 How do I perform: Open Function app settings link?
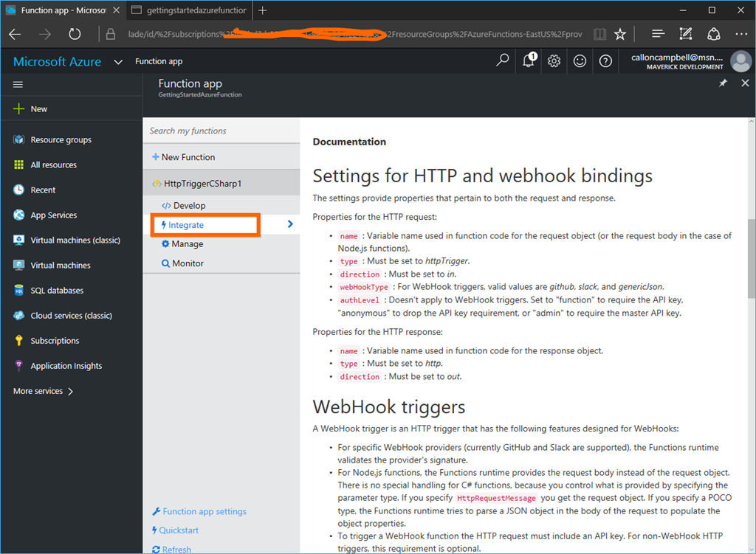204,511
